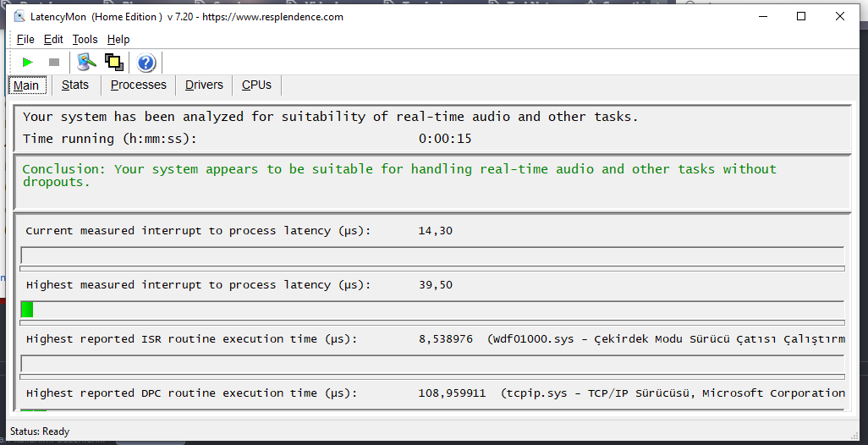Open the Help menu in the menu bar

click(x=118, y=39)
